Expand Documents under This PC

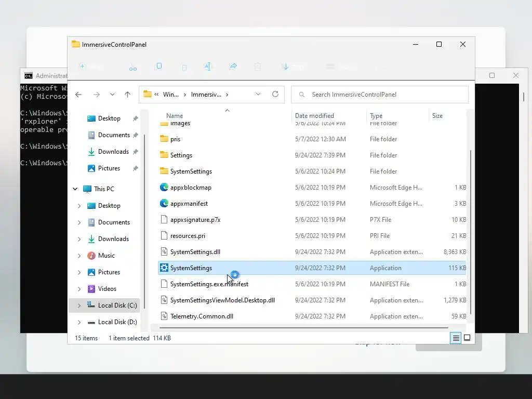pos(79,222)
